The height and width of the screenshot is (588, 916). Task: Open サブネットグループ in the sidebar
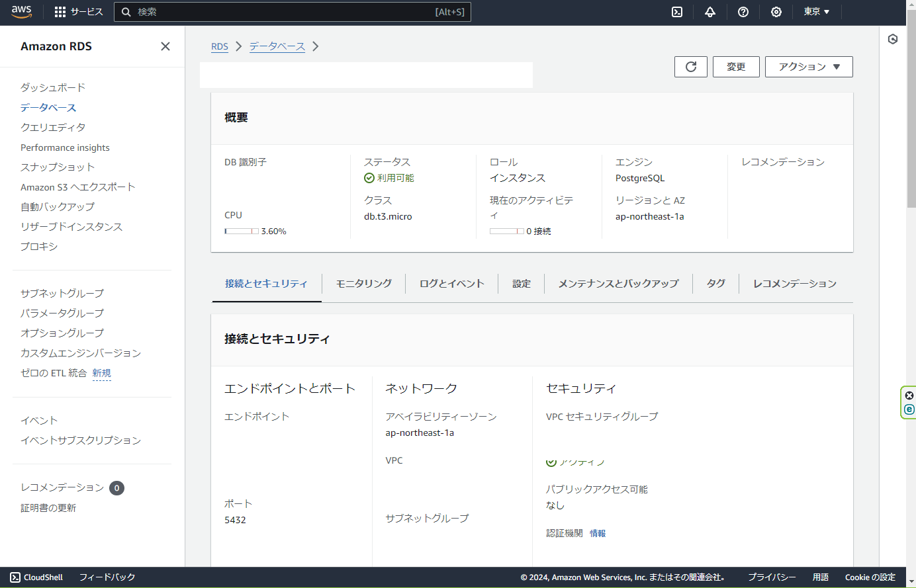pos(62,293)
